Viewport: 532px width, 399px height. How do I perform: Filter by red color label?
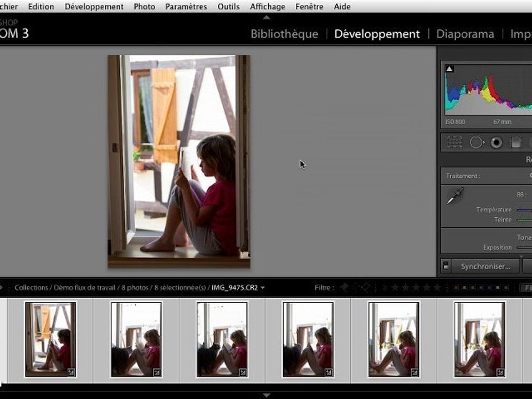[x=456, y=288]
